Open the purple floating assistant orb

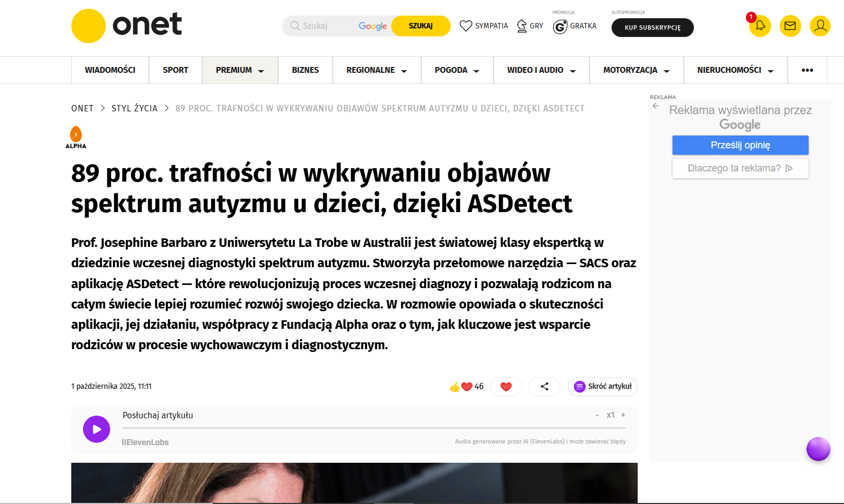(818, 449)
